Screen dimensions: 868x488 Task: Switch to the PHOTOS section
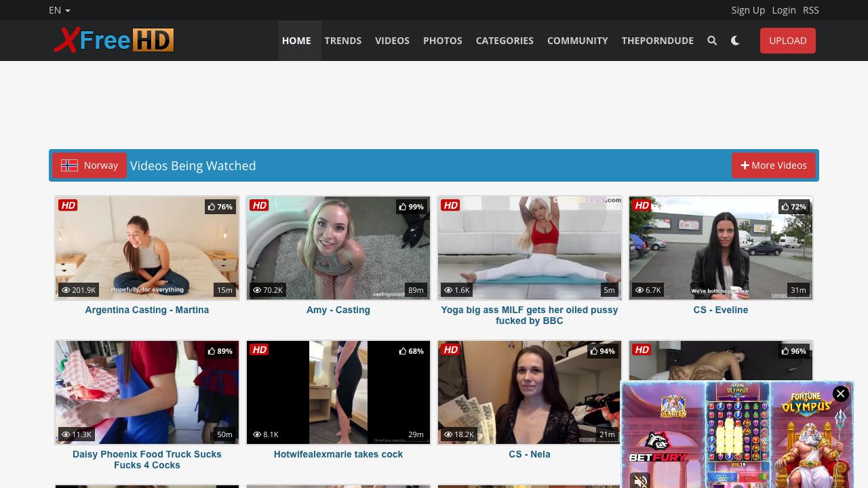(x=443, y=41)
